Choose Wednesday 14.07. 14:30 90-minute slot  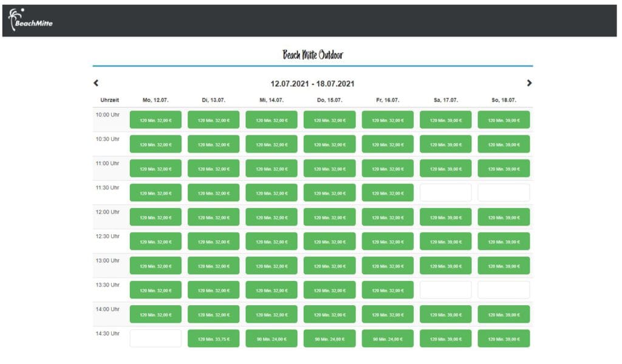point(272,339)
